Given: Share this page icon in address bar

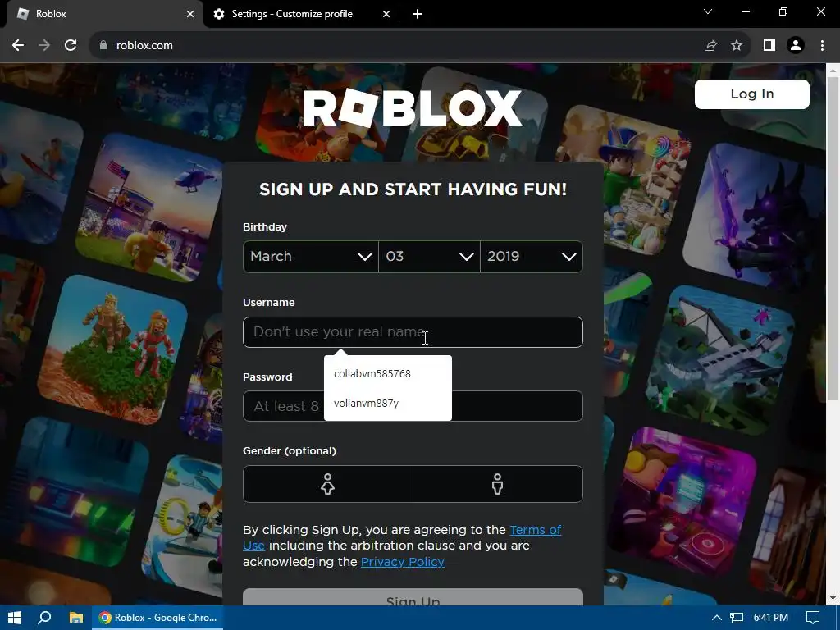Looking at the screenshot, I should coord(710,46).
